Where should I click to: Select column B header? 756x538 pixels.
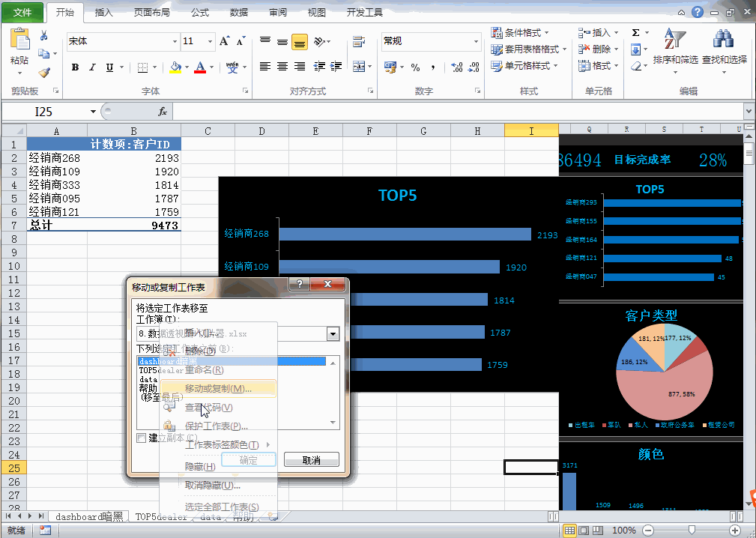pos(134,130)
